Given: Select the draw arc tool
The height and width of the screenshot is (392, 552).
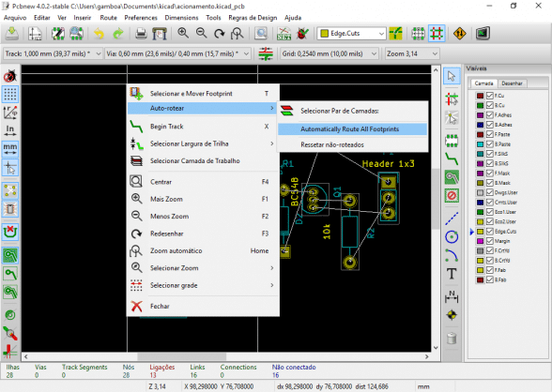Looking at the screenshot, I should [452, 255].
